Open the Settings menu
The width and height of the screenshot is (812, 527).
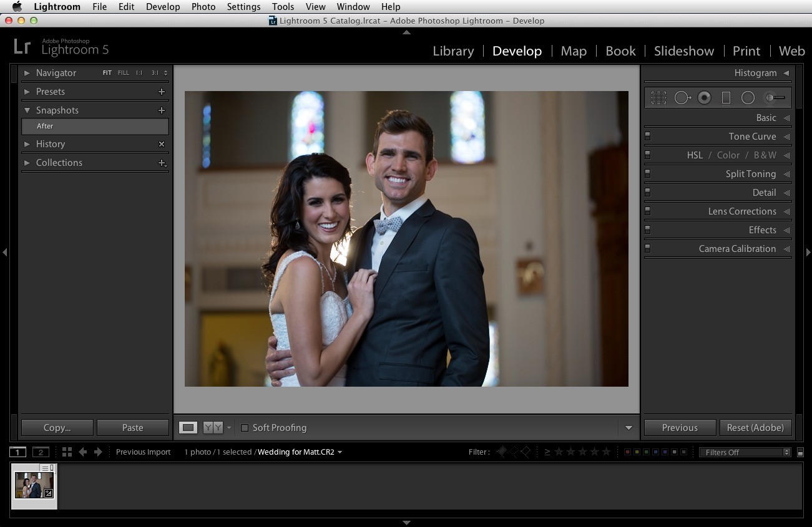pyautogui.click(x=243, y=7)
